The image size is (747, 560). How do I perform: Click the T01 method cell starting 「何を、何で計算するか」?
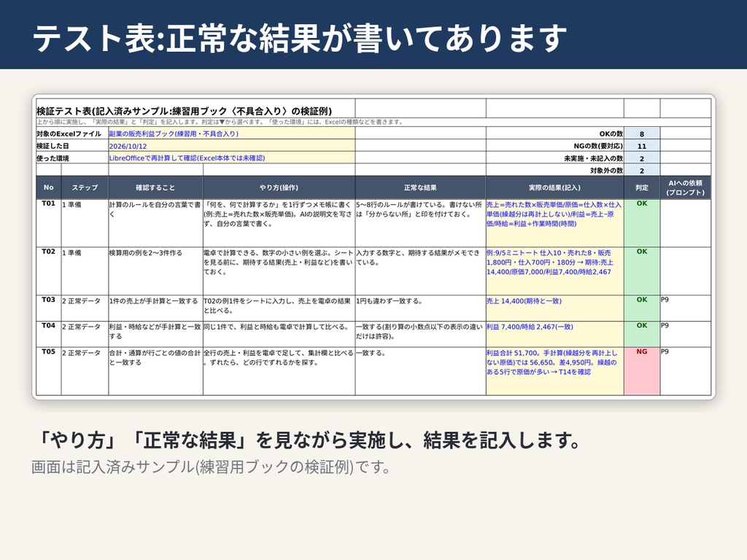click(279, 223)
